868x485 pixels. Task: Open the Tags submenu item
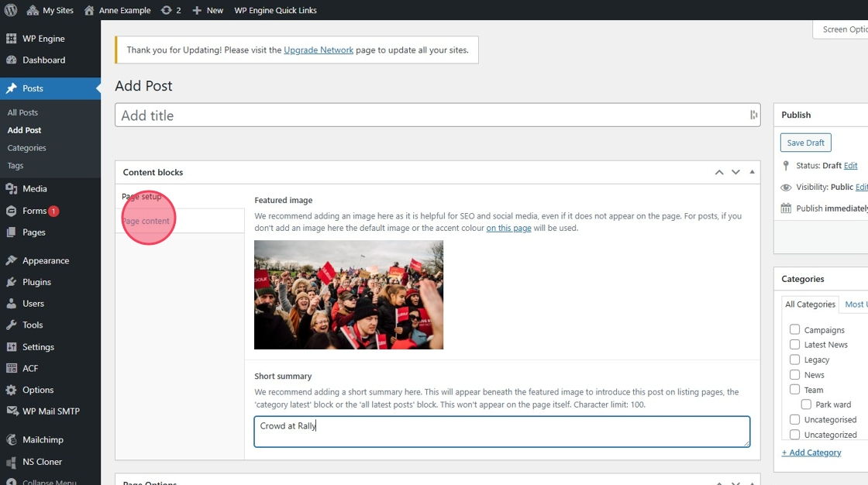click(x=15, y=166)
